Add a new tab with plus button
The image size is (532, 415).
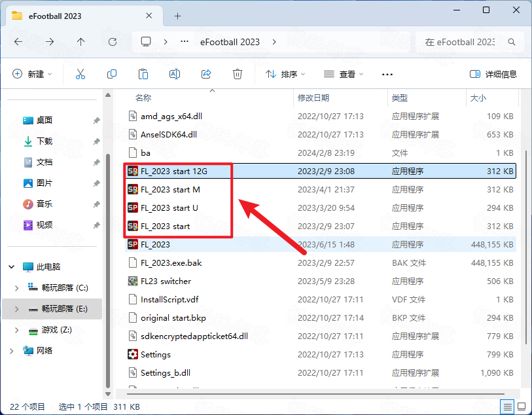(x=177, y=16)
